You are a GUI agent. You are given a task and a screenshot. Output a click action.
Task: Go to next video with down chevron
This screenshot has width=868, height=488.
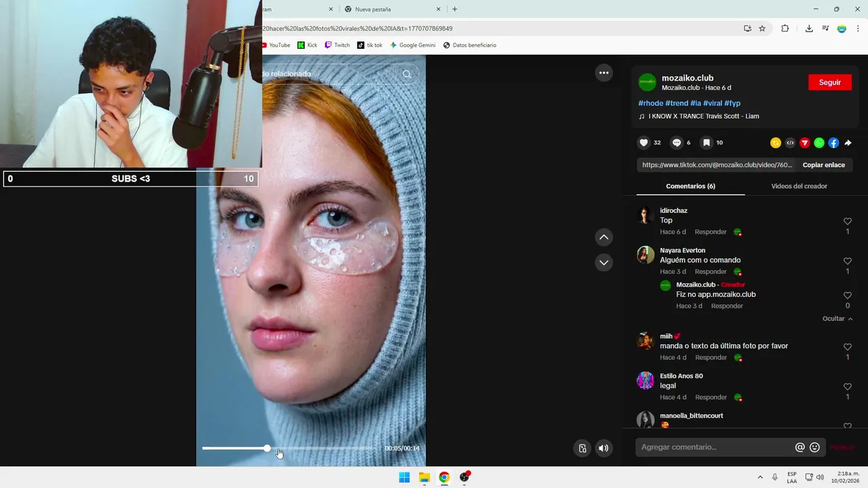pyautogui.click(x=604, y=262)
